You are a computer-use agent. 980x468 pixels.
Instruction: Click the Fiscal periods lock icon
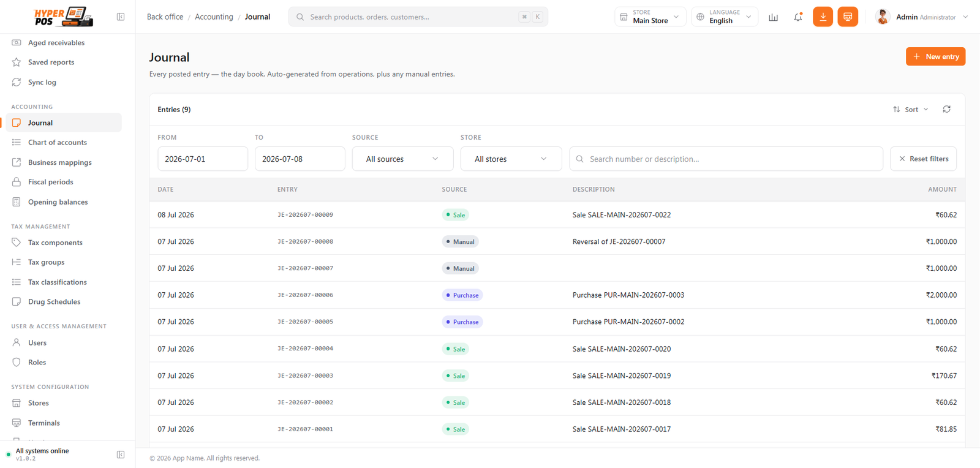click(17, 182)
